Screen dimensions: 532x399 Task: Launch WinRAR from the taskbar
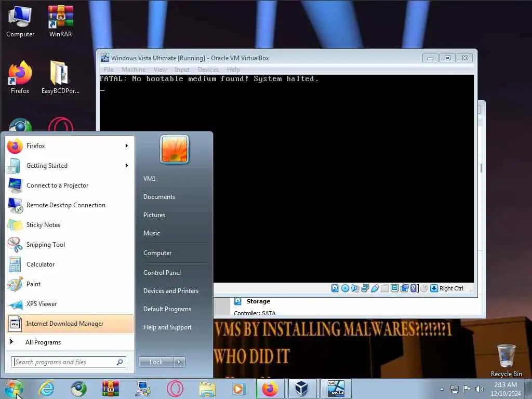[x=111, y=389]
